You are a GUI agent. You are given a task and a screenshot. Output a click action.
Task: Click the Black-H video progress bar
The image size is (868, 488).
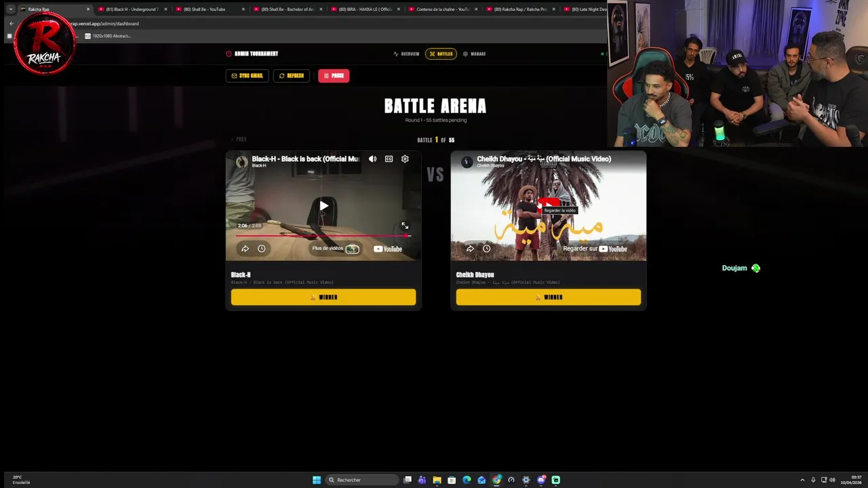pos(323,236)
